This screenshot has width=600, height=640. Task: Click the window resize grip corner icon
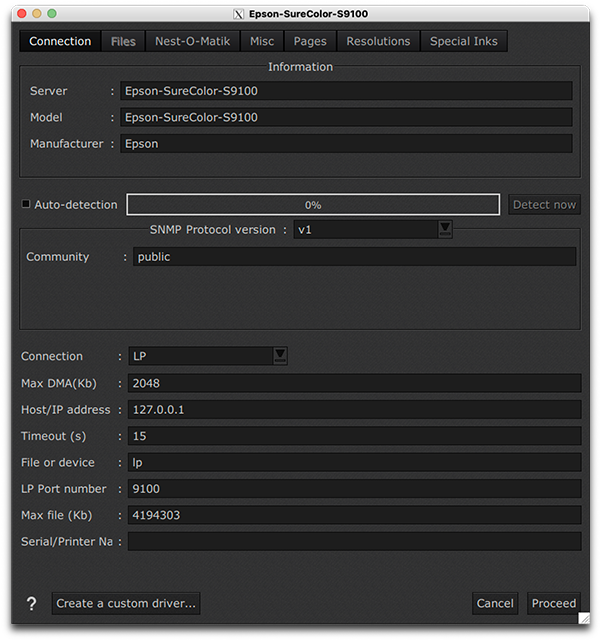tap(584, 618)
